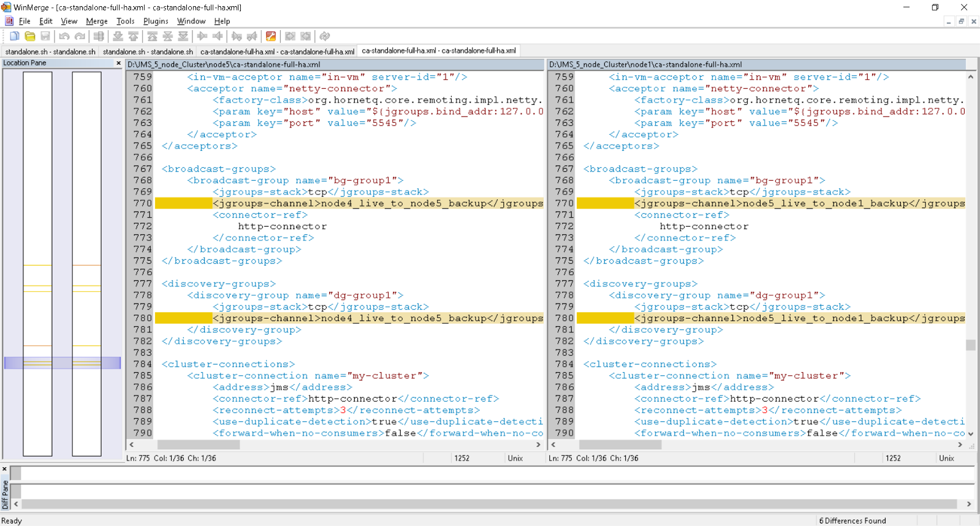
Task: Click the left pane 'Unix' status indicator
Action: (x=515, y=458)
